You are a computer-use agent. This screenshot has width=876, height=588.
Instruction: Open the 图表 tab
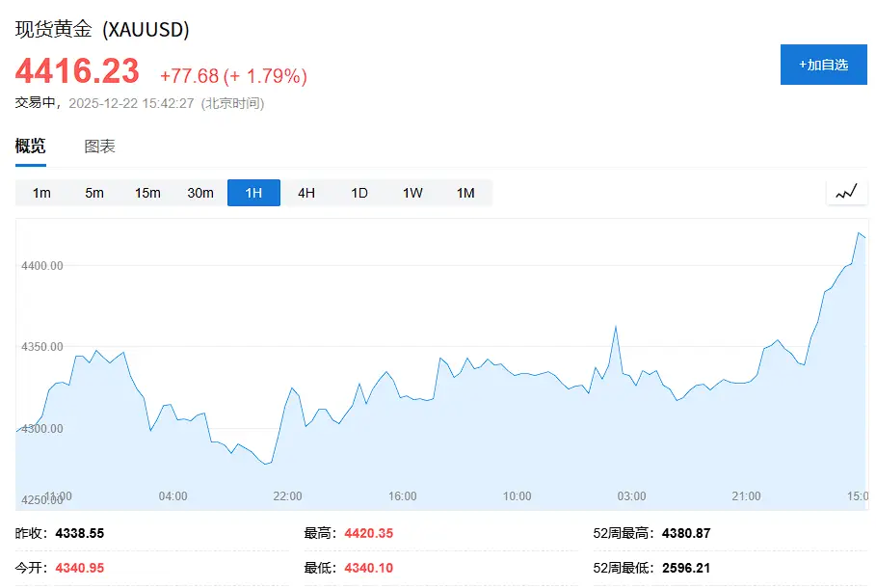[x=99, y=147]
